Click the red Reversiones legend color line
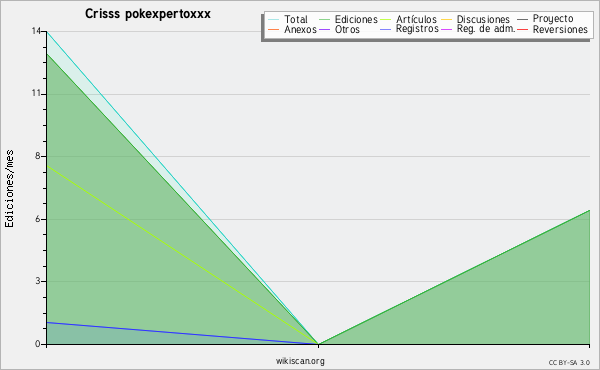This screenshot has width=600, height=370. pos(522,29)
